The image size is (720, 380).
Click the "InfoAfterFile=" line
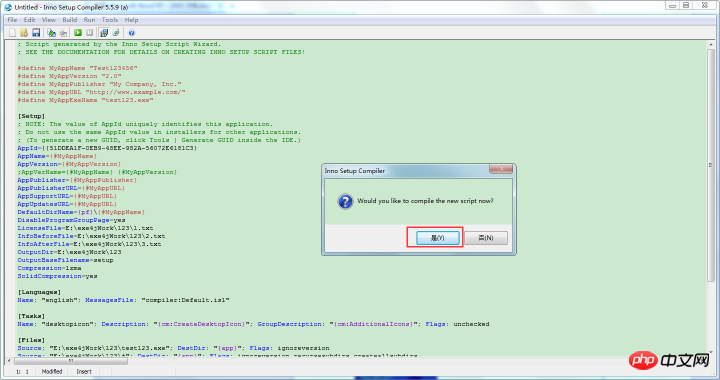(x=89, y=244)
